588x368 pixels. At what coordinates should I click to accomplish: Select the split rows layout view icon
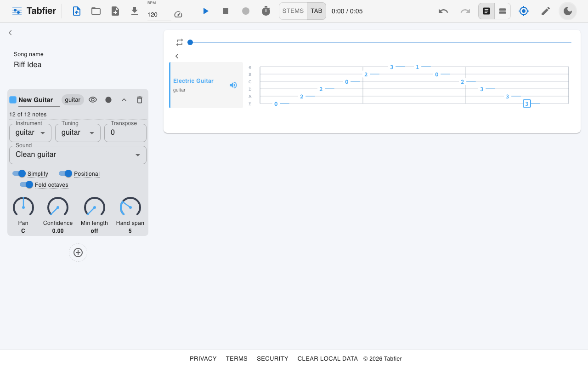click(503, 11)
